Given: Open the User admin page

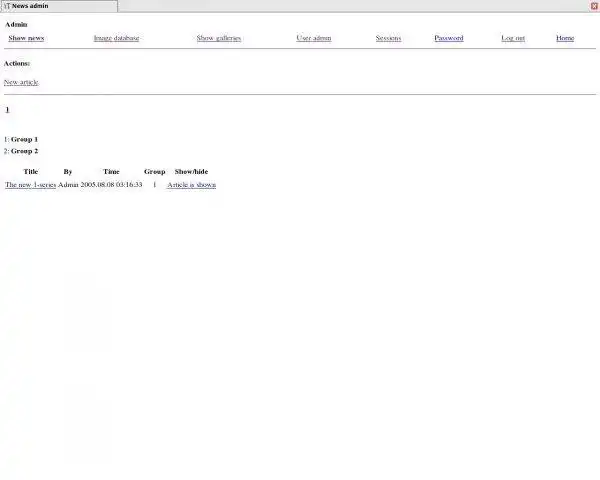Looking at the screenshot, I should click(314, 38).
